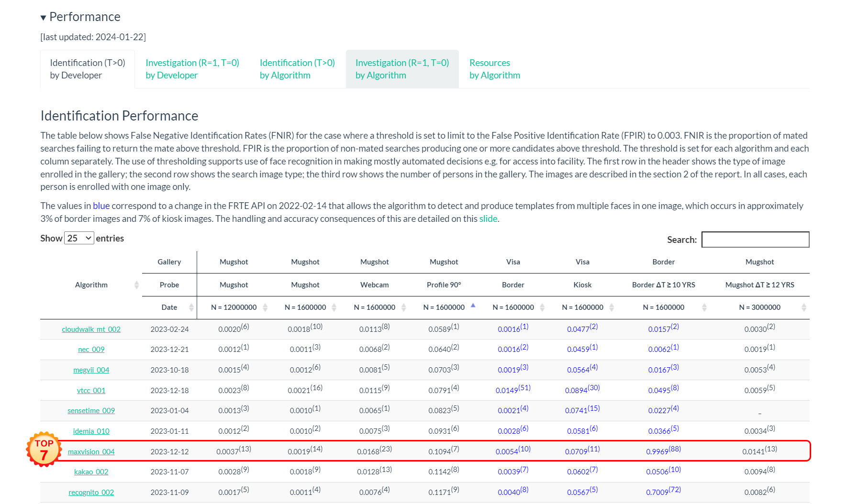Viewport: 847px width, 504px height.
Task: Sort Profile 90° column arrow
Action: click(473, 306)
